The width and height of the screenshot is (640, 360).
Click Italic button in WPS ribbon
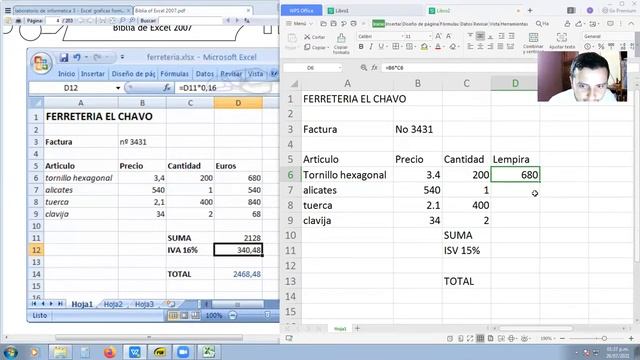(x=371, y=47)
